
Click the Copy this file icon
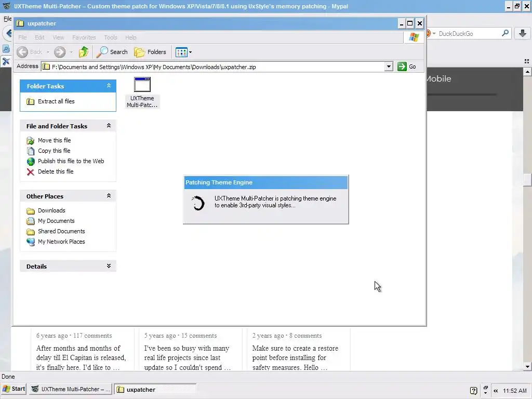tap(31, 151)
